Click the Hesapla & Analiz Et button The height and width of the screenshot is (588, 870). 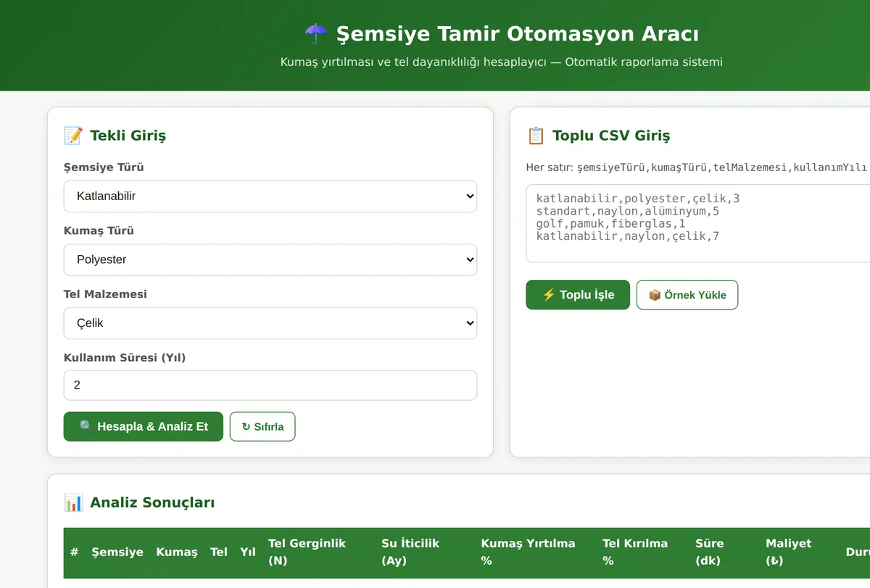144,426
